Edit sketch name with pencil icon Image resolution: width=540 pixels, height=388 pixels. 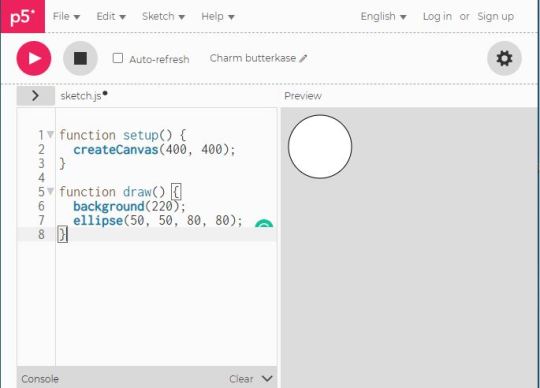(303, 59)
